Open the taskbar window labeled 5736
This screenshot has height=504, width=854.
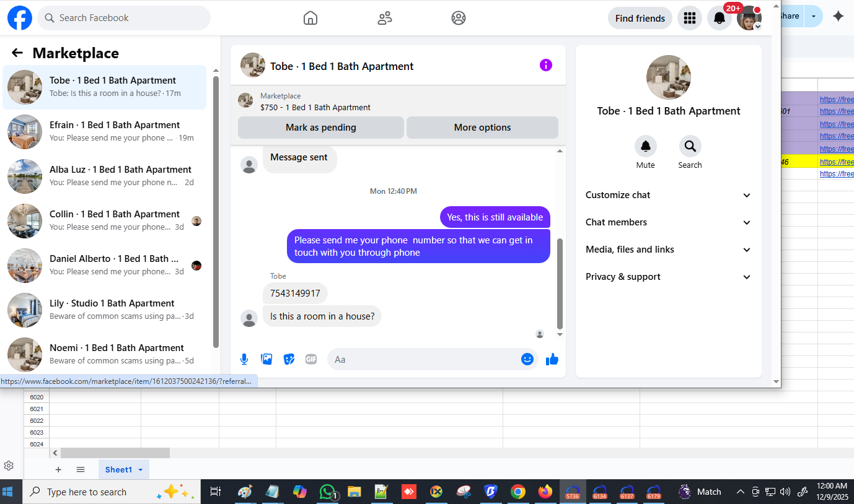point(573,492)
